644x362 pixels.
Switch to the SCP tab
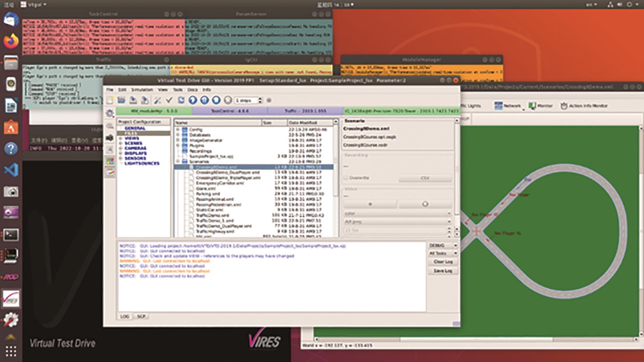click(141, 316)
